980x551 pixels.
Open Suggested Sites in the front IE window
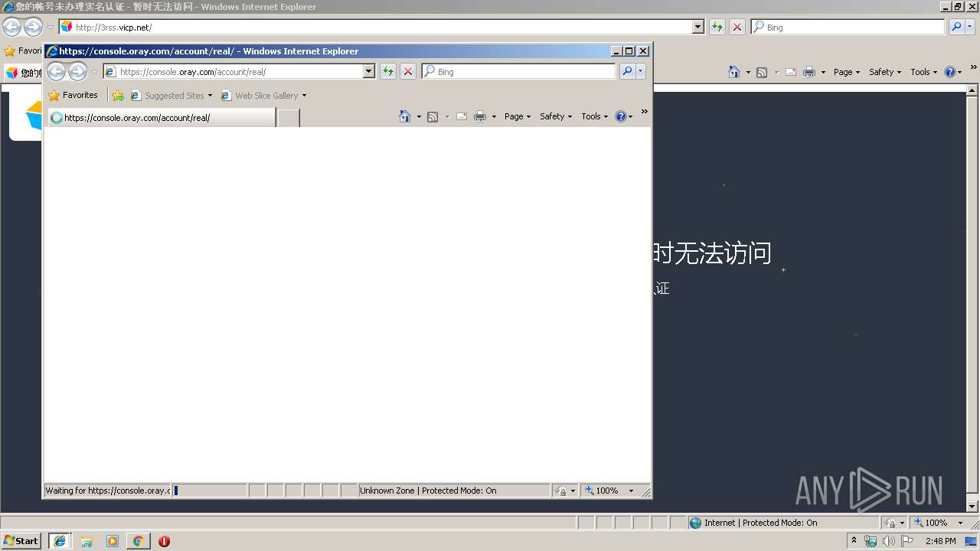pyautogui.click(x=171, y=96)
